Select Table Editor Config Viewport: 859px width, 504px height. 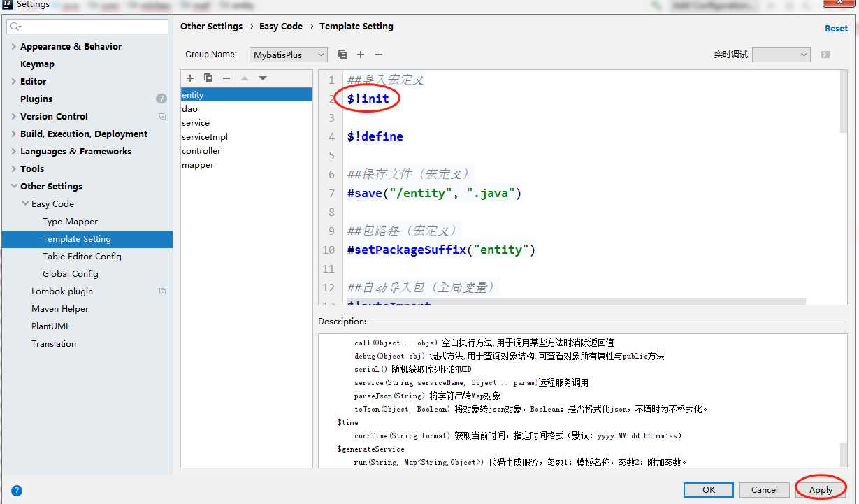click(x=82, y=256)
